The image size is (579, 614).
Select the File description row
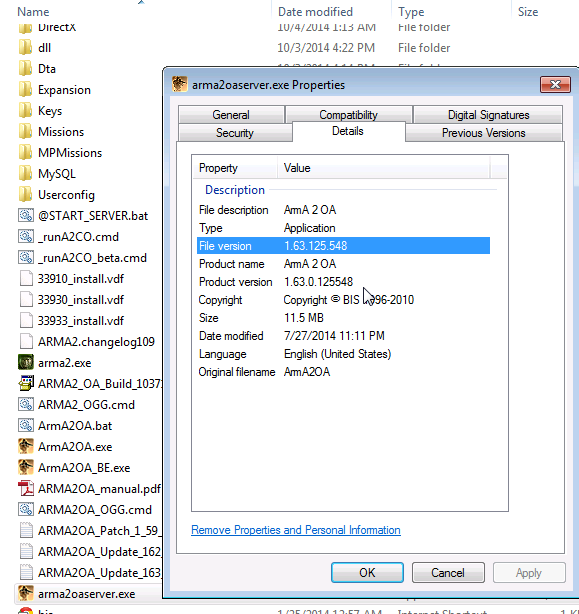pyautogui.click(x=343, y=210)
